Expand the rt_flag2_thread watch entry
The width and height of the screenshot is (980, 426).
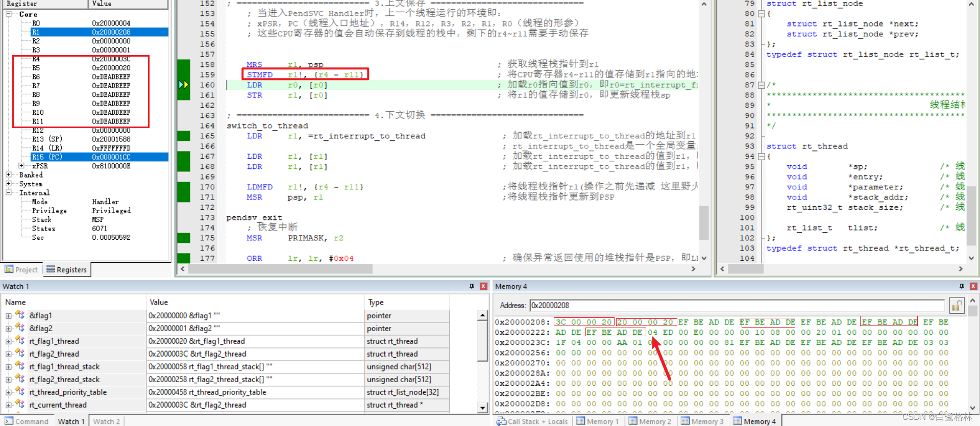(8, 354)
